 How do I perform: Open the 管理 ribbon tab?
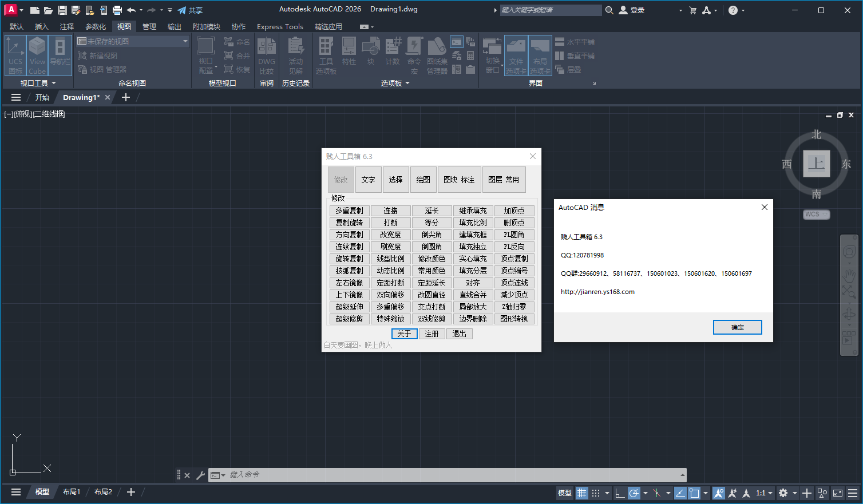149,26
